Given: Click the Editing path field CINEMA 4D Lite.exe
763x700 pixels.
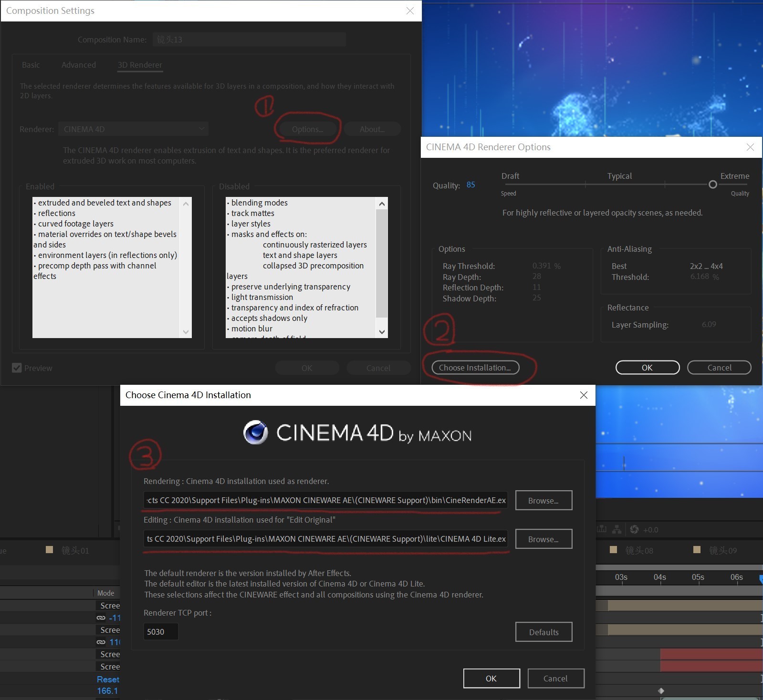Looking at the screenshot, I should [x=325, y=539].
